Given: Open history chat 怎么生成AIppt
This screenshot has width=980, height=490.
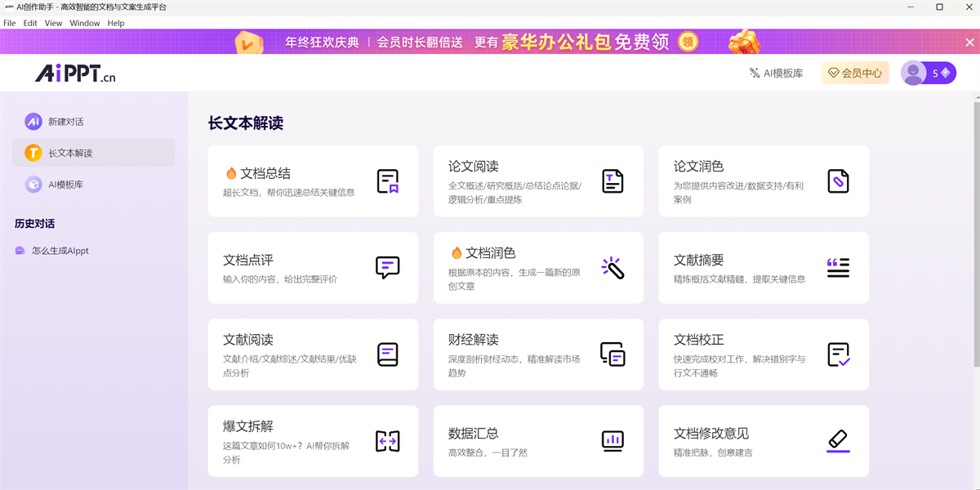Looking at the screenshot, I should pyautogui.click(x=60, y=251).
